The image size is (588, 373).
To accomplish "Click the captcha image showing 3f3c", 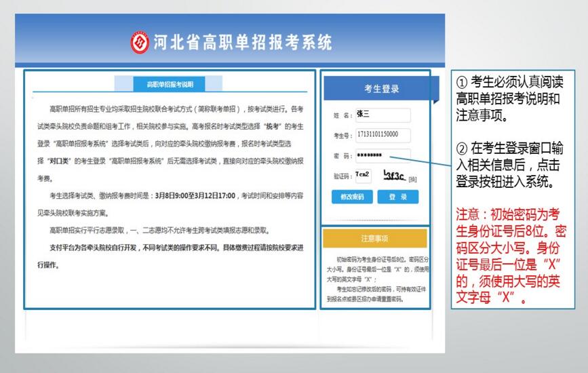I will click(x=394, y=175).
